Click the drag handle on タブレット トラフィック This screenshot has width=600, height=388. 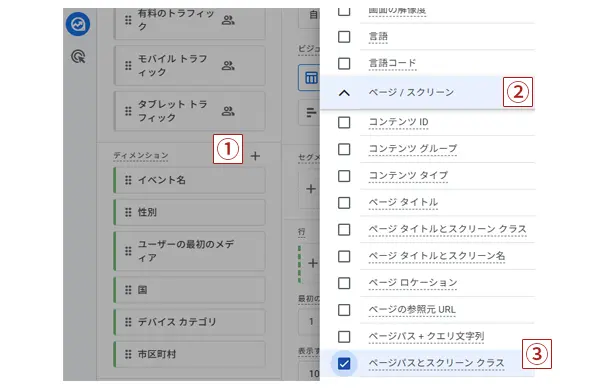[128, 111]
